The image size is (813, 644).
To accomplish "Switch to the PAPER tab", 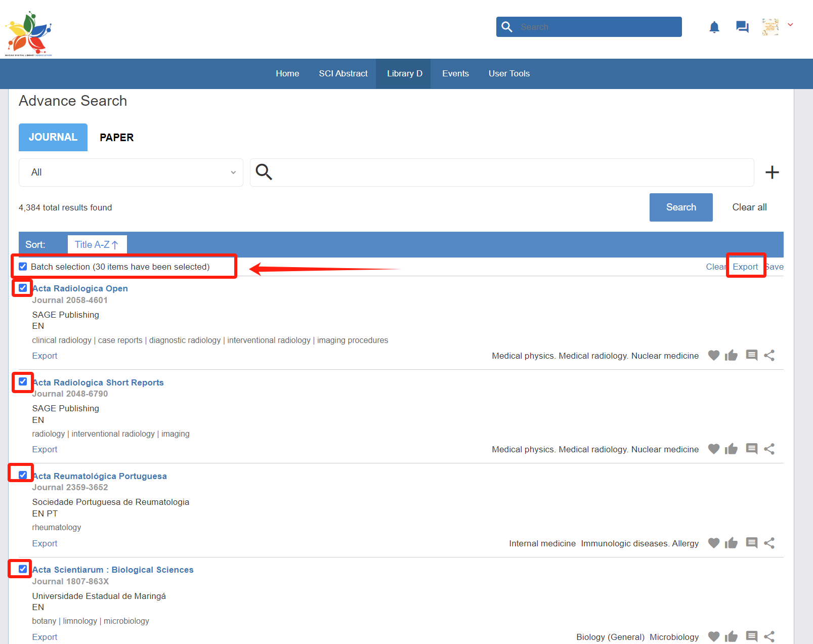I will (x=116, y=138).
